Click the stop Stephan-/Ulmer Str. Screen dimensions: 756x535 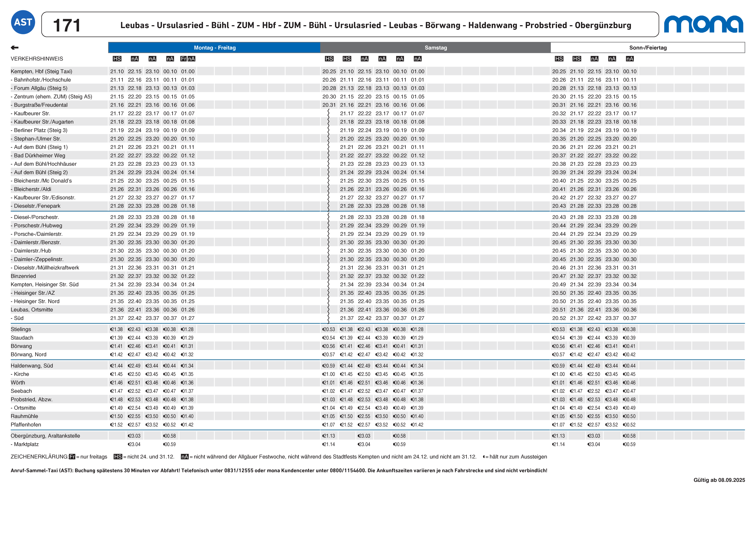36,139
